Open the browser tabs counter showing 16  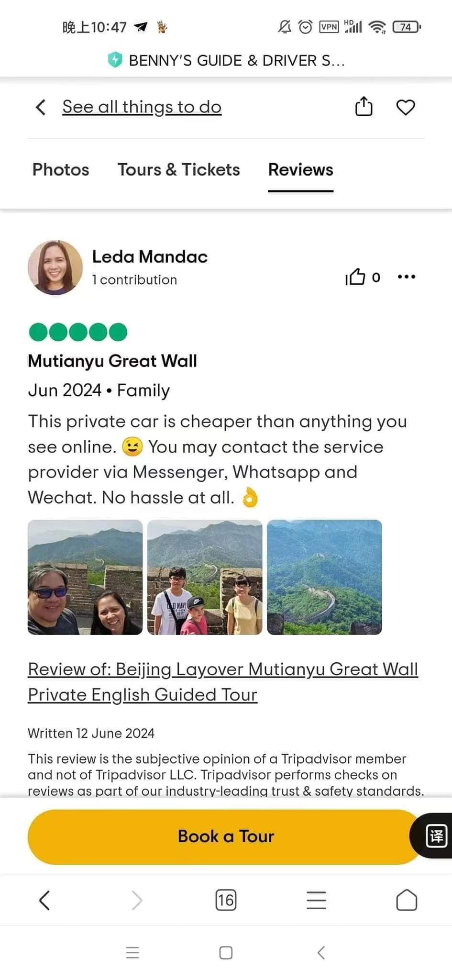coord(226,900)
